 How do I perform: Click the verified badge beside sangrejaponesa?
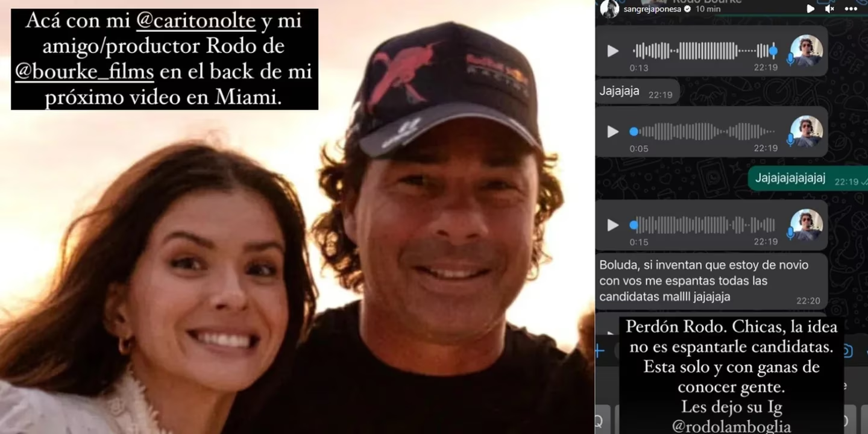pyautogui.click(x=687, y=9)
